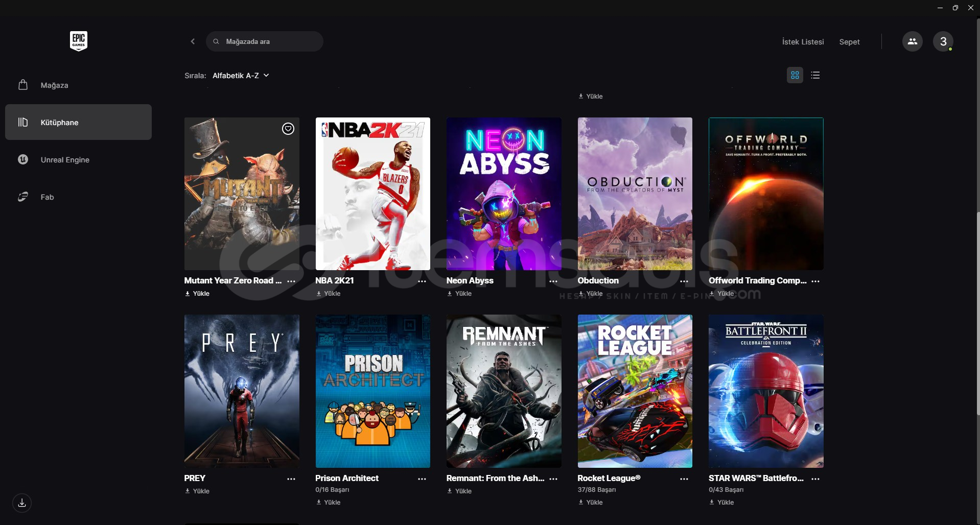Viewport: 980px width, 525px height.
Task: Install STAR WARS Battlefront via Yükle
Action: coord(721,503)
